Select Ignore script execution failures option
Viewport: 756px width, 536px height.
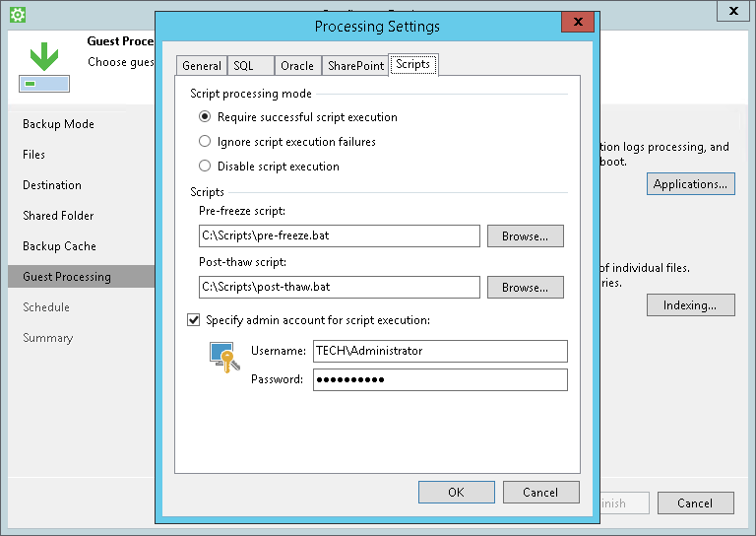[205, 142]
